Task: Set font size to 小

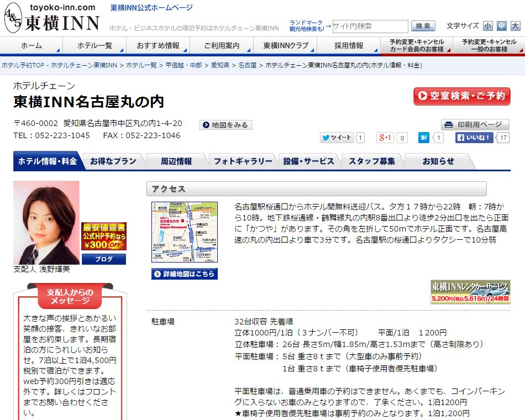Action: (x=487, y=26)
